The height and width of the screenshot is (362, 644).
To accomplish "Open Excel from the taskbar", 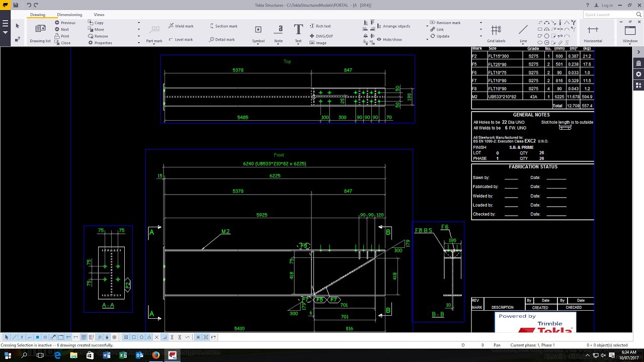I will point(123,355).
